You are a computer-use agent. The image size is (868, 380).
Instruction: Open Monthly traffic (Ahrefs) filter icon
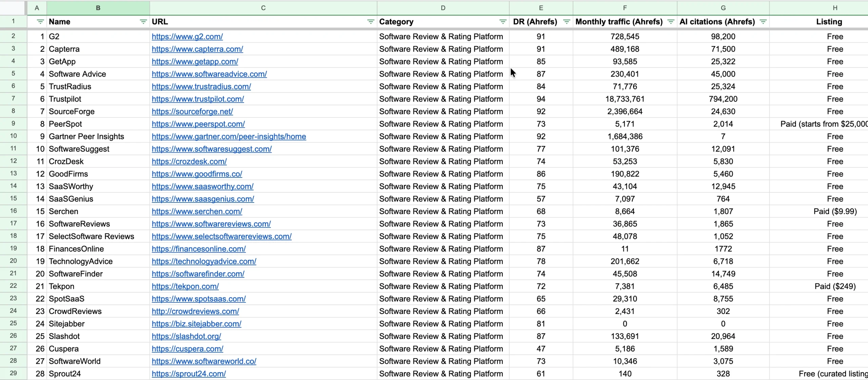pyautogui.click(x=670, y=22)
